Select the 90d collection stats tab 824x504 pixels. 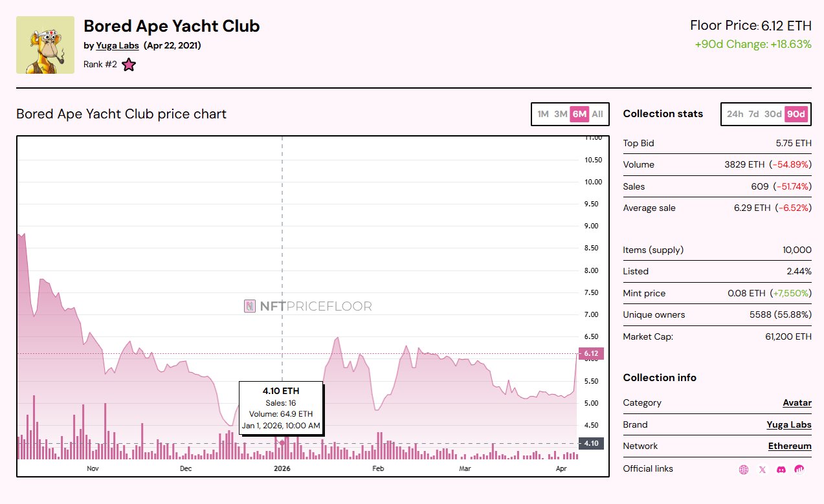point(796,115)
